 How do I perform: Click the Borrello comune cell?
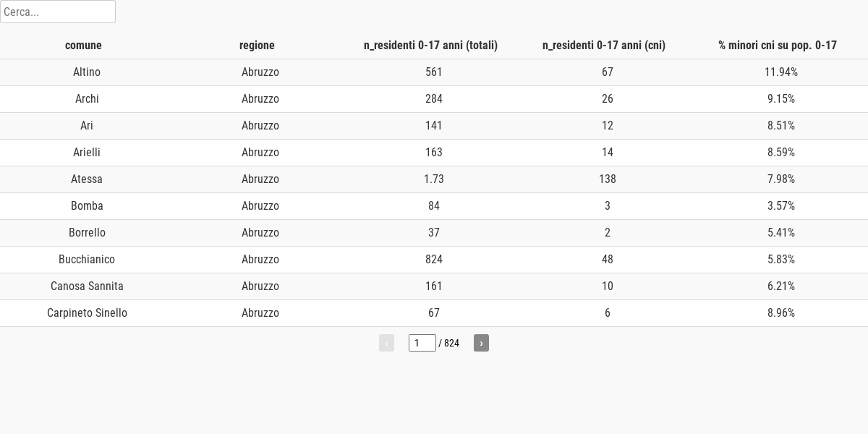coord(87,233)
